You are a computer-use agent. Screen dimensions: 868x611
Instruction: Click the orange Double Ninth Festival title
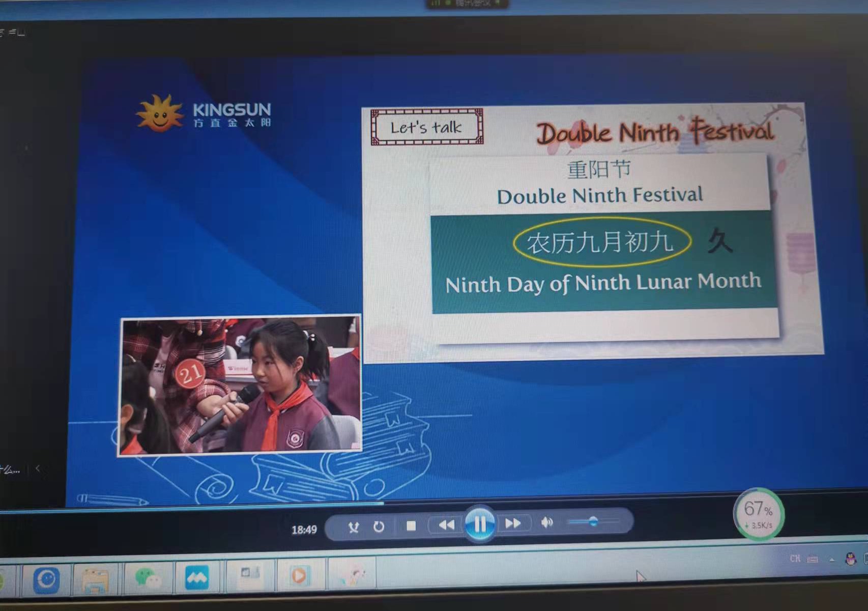(655, 132)
